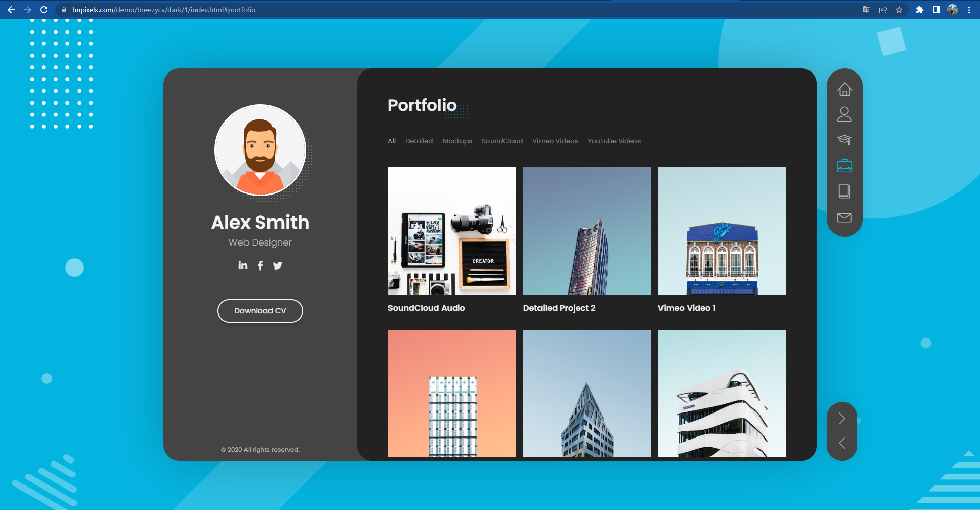Filter portfolio by Detailed
The image size is (980, 510).
point(419,141)
